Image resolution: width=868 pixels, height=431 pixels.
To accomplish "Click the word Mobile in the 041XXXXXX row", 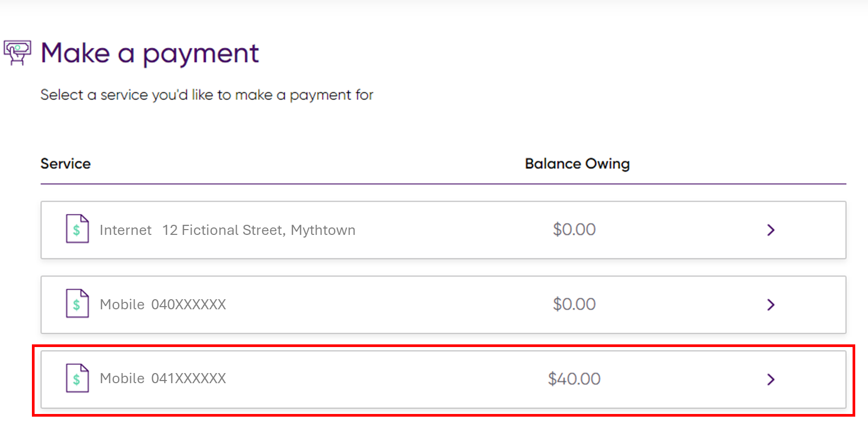I will (122, 378).
